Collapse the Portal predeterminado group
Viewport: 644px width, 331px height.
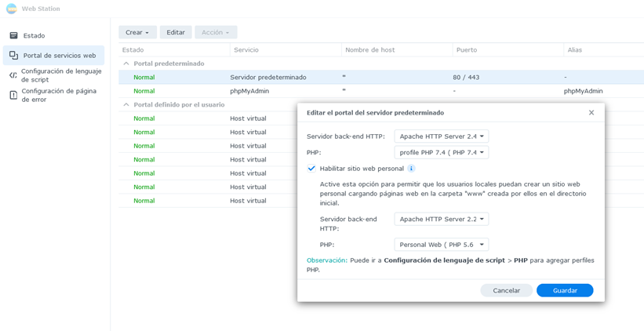coord(126,64)
